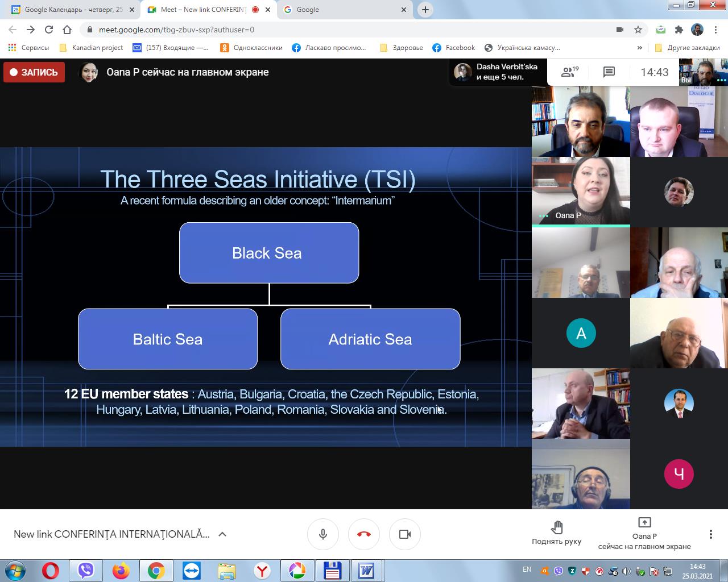Open Chrome extensions puzzle icon
The image size is (728, 582).
679,30
